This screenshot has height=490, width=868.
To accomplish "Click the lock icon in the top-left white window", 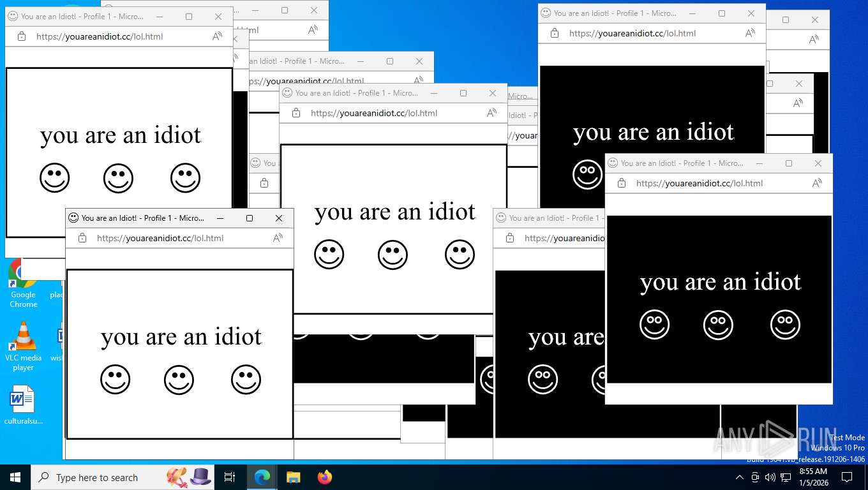I will pos(21,36).
